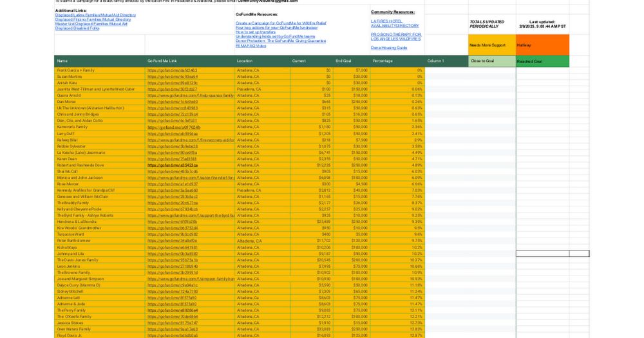Click the Needs More Support legend cell
Viewport: 644px width, 338px height.
492,45
